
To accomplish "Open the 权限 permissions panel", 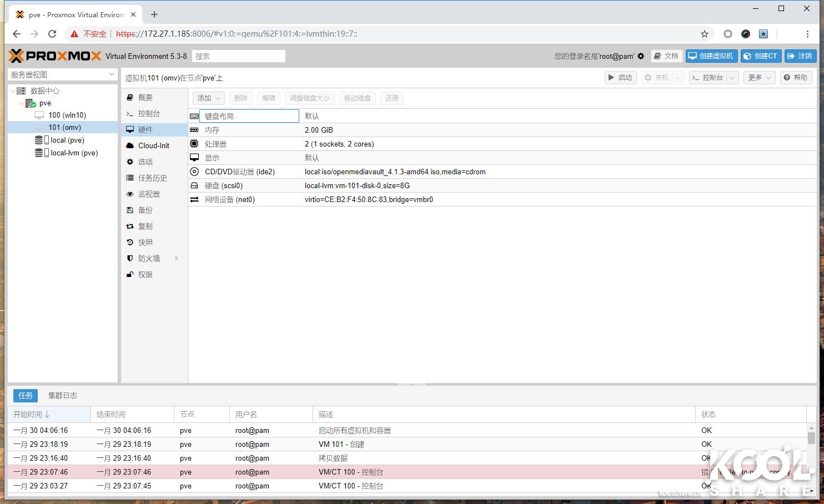I will click(x=145, y=274).
